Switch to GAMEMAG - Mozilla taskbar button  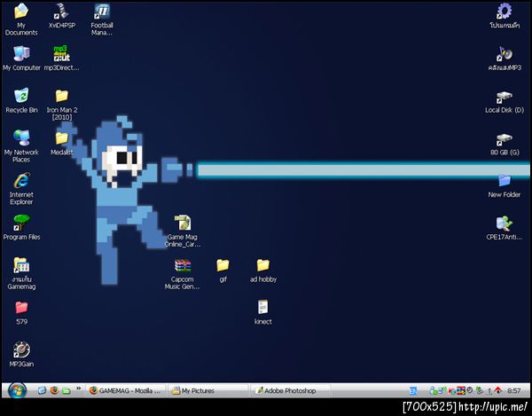(x=126, y=390)
